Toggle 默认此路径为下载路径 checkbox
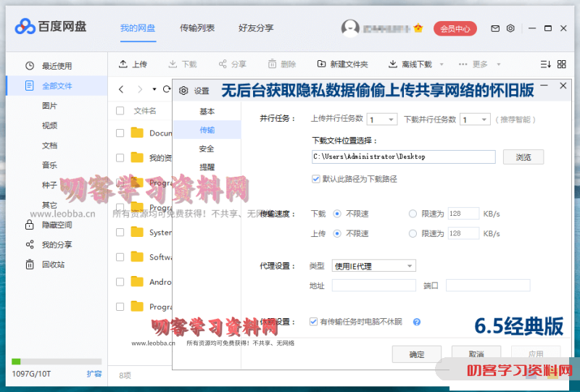The image size is (580, 392). point(315,179)
